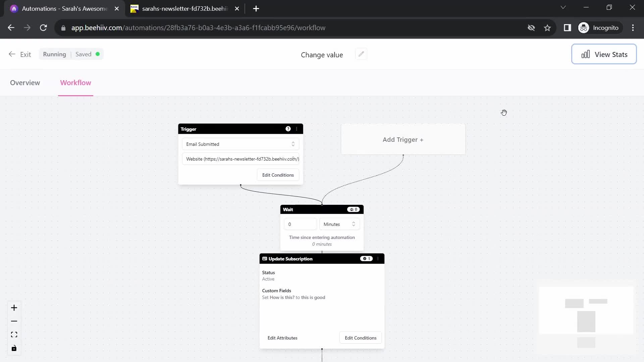
Task: Select the Minutes dropdown in Wait step
Action: coord(339,224)
